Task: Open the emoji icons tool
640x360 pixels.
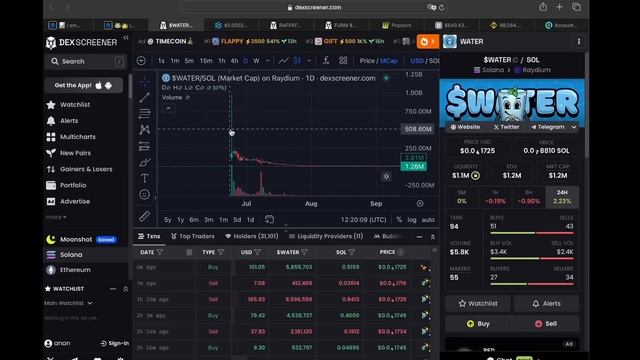Action: (144, 195)
